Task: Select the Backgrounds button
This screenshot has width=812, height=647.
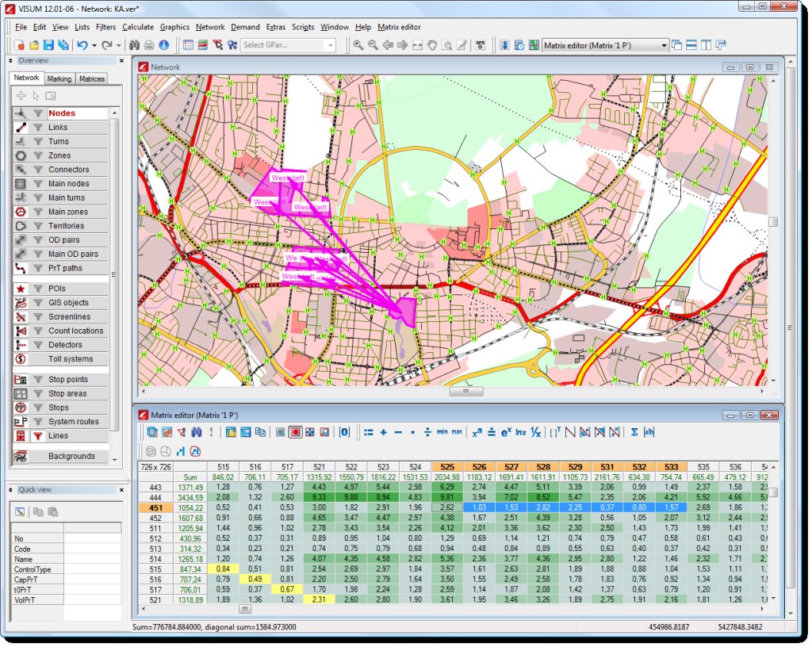Action: 61,456
